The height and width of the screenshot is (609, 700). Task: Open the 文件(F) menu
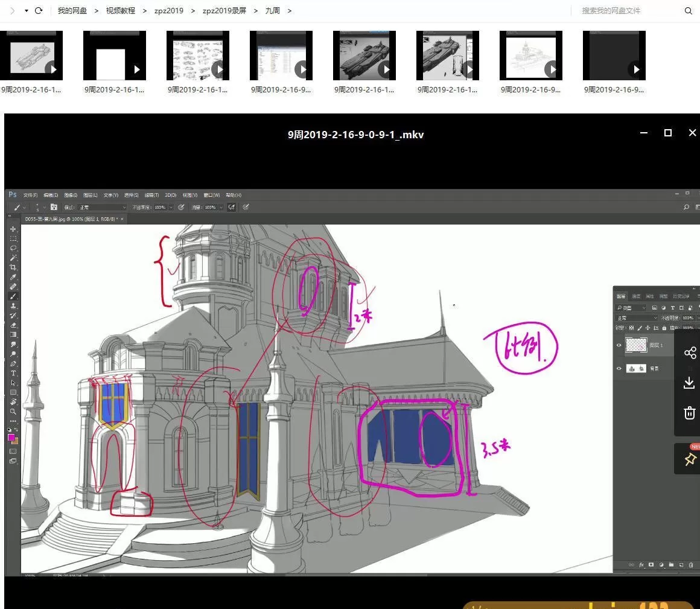30,196
